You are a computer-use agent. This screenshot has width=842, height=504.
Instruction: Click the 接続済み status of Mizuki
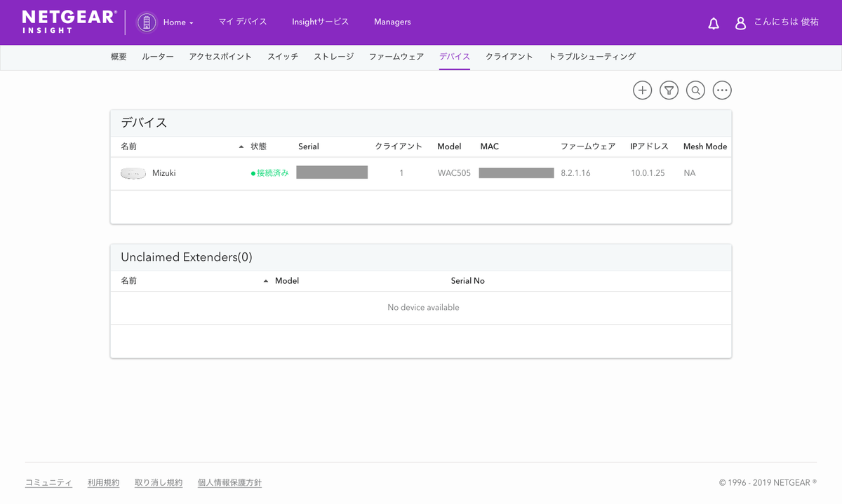click(270, 173)
